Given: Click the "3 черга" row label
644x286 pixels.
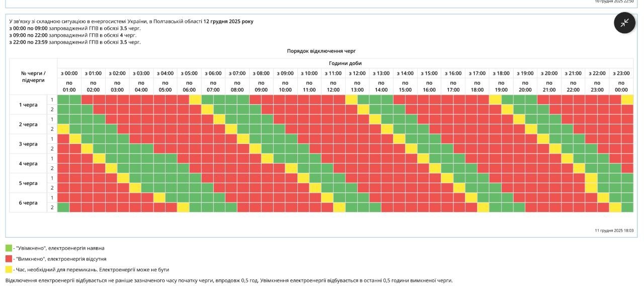Looking at the screenshot, I should (x=28, y=144).
